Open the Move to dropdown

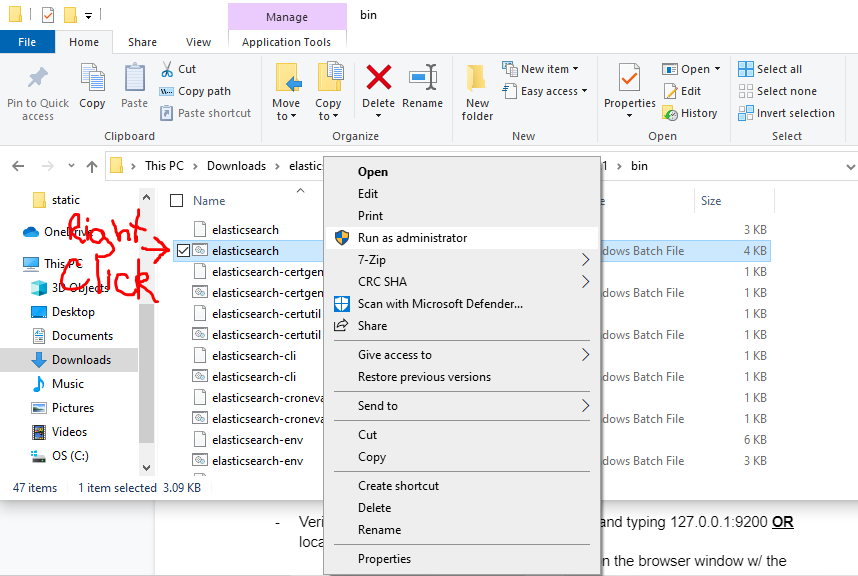286,109
